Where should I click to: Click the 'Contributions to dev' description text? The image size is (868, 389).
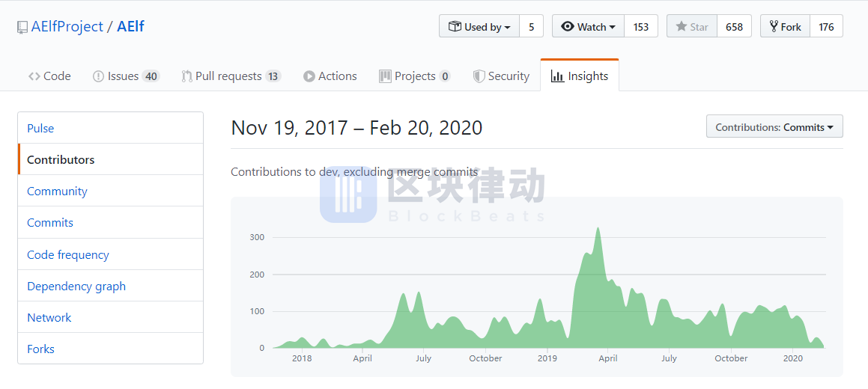(x=354, y=172)
